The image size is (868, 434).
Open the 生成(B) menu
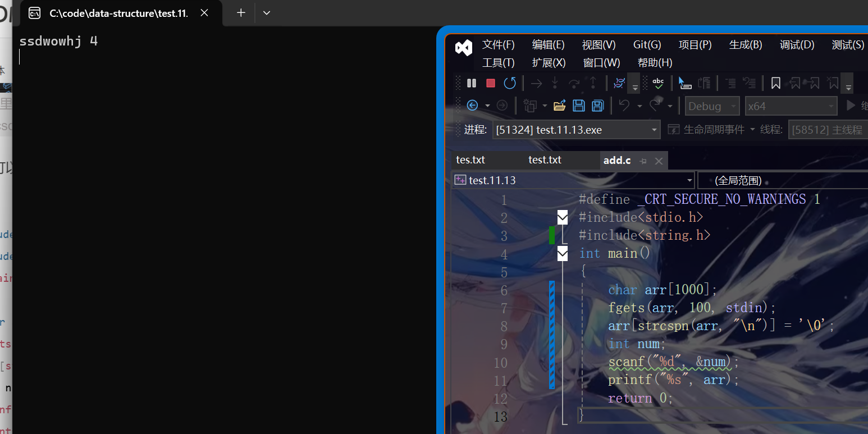point(746,45)
